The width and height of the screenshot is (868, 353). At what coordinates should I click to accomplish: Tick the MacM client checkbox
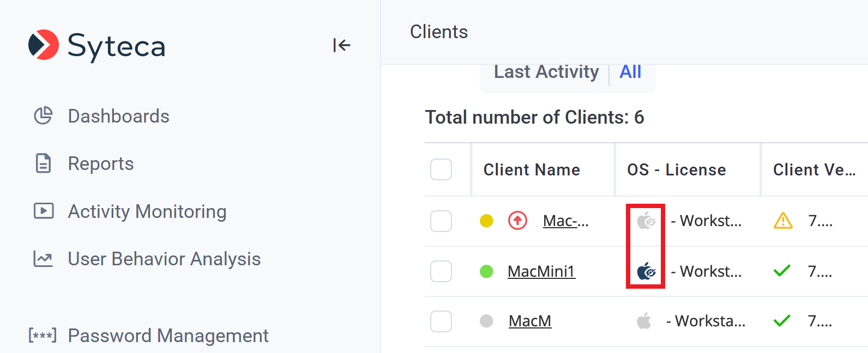[441, 321]
